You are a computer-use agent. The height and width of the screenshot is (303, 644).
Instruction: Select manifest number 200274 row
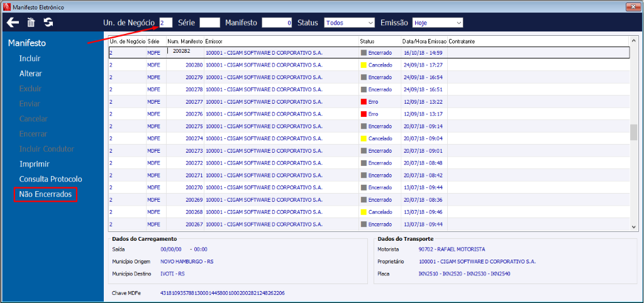coord(369,138)
